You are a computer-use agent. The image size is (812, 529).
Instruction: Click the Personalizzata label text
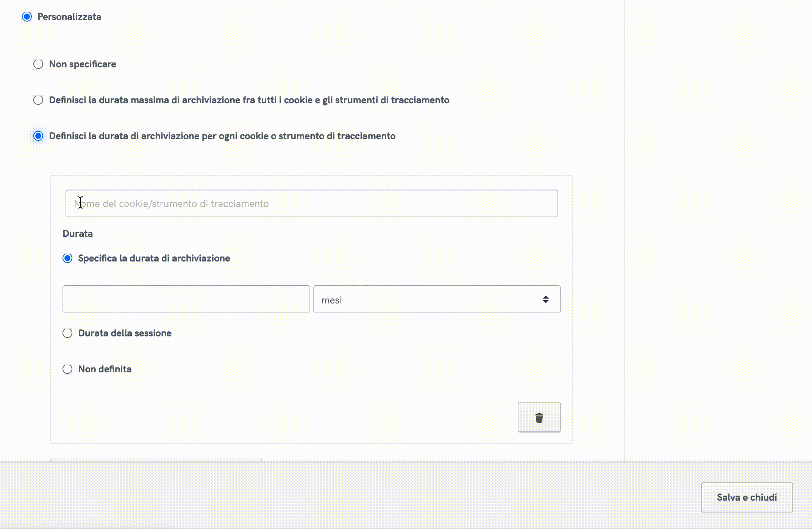click(69, 17)
